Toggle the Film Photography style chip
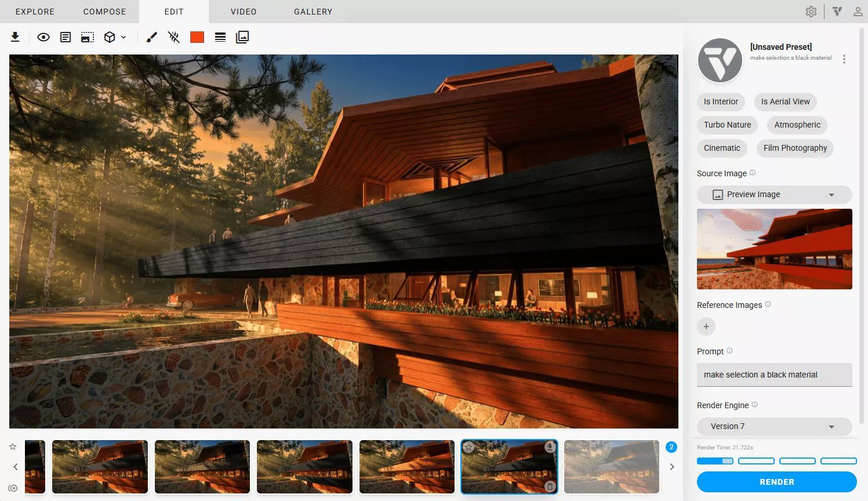This screenshot has height=501, width=868. [x=795, y=148]
